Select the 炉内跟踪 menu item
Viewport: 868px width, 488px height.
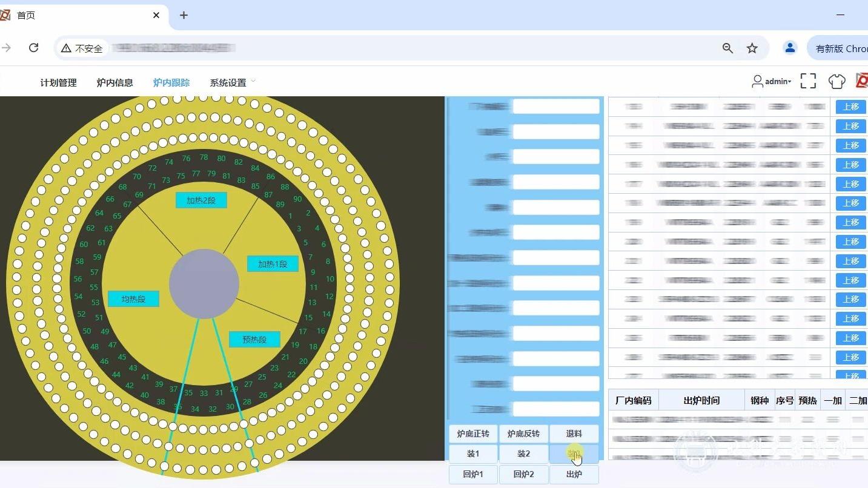point(171,83)
